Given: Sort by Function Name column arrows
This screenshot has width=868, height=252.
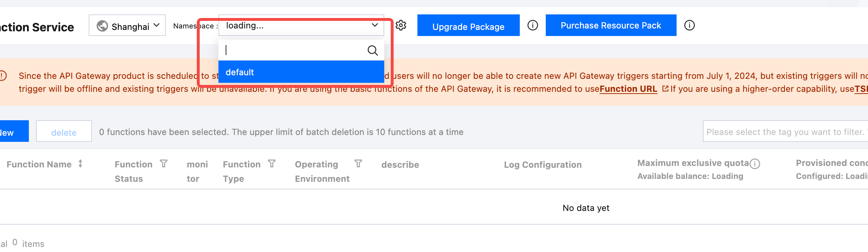Looking at the screenshot, I should tap(80, 164).
